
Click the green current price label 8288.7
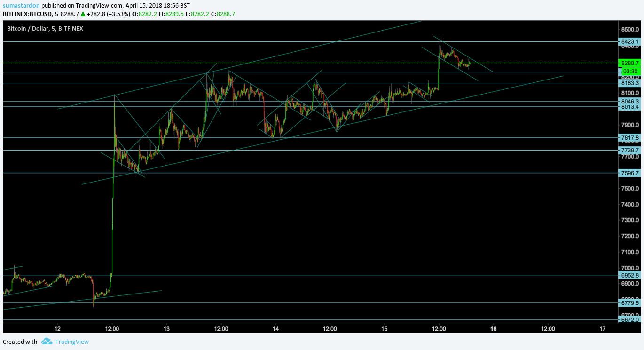click(x=630, y=63)
